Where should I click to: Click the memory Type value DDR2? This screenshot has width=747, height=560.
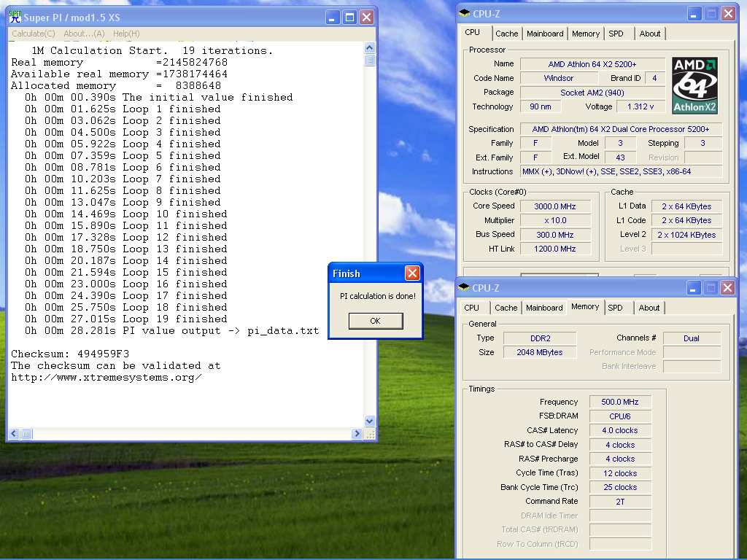(x=541, y=338)
